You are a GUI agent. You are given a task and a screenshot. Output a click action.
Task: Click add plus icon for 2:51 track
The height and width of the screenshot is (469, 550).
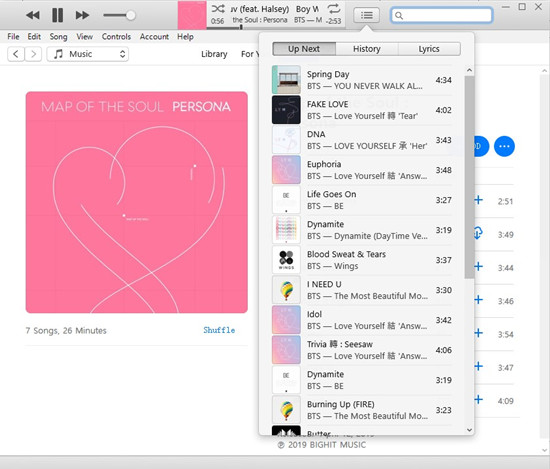(x=478, y=200)
